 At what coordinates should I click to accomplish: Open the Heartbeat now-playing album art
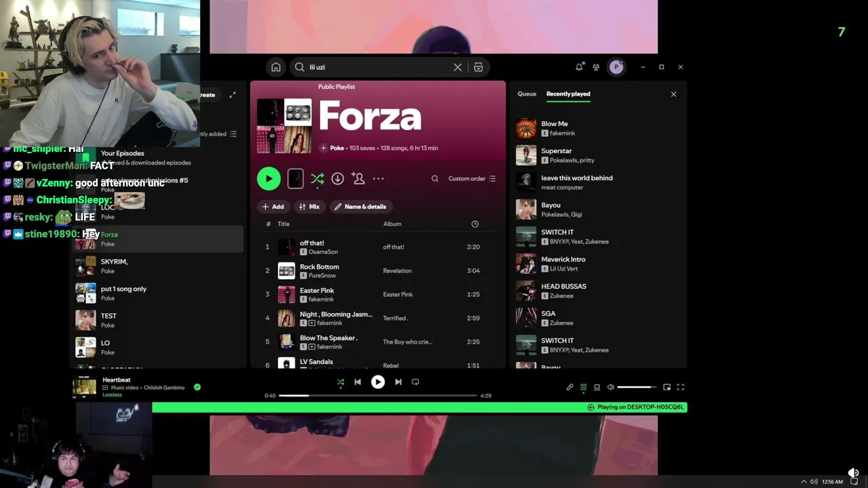85,386
